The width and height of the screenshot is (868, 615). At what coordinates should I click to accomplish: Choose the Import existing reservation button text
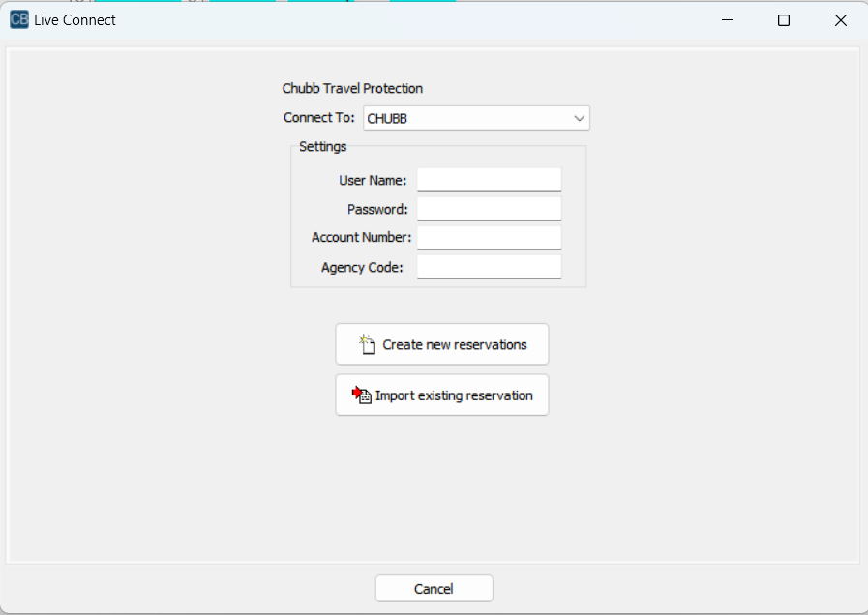click(x=454, y=395)
